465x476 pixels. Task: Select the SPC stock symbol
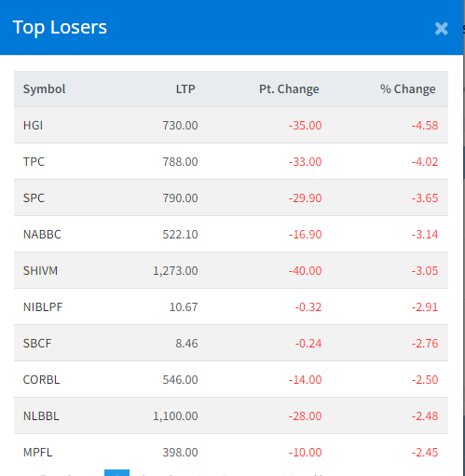tap(34, 198)
